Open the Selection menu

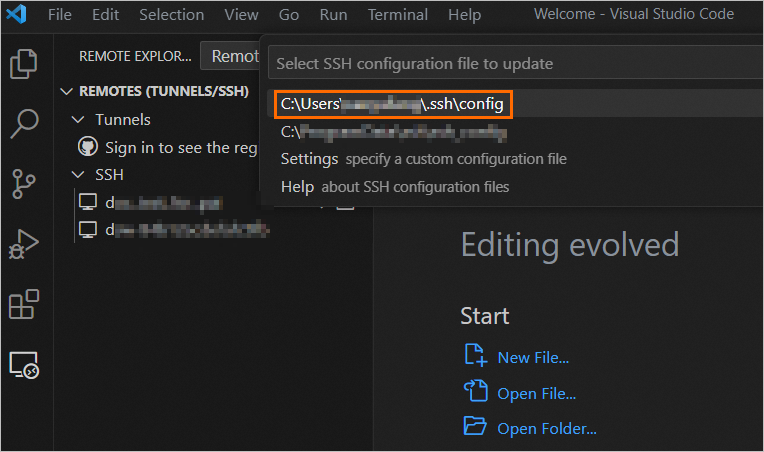(x=172, y=15)
